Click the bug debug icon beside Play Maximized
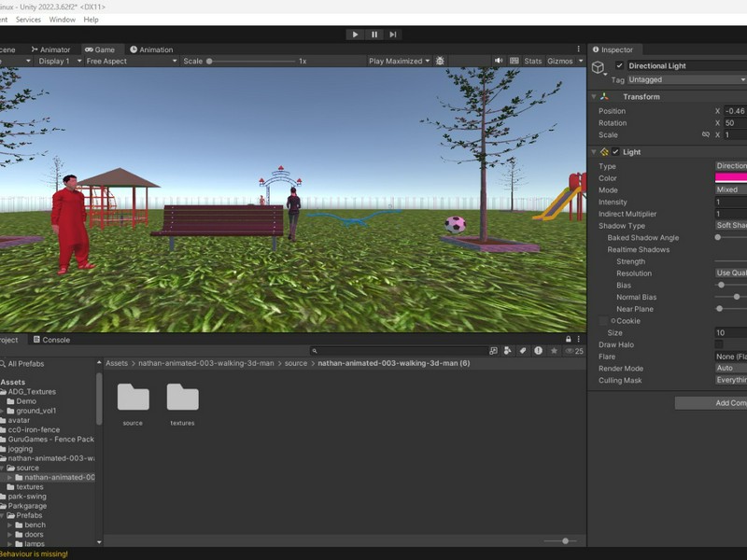Viewport: 747px width, 560px height. pyautogui.click(x=440, y=61)
